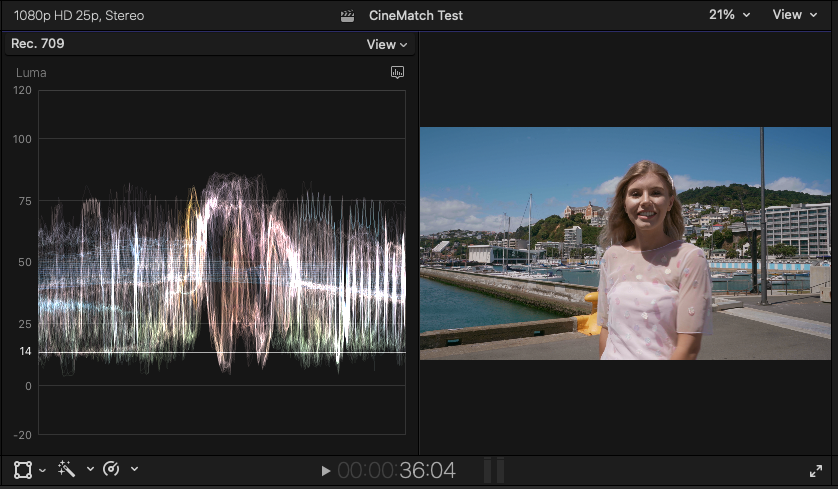Viewport: 838px width, 489px height.
Task: Click the audio meter bars
Action: click(x=494, y=470)
